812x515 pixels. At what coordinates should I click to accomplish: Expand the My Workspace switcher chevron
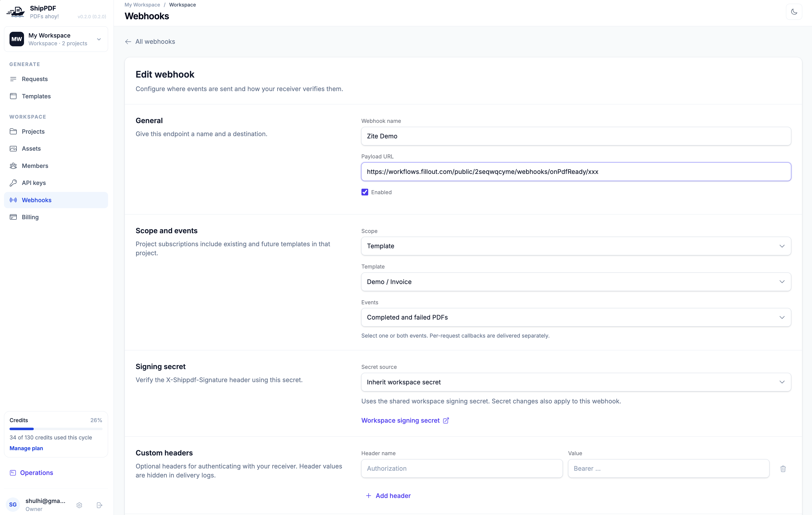[99, 39]
